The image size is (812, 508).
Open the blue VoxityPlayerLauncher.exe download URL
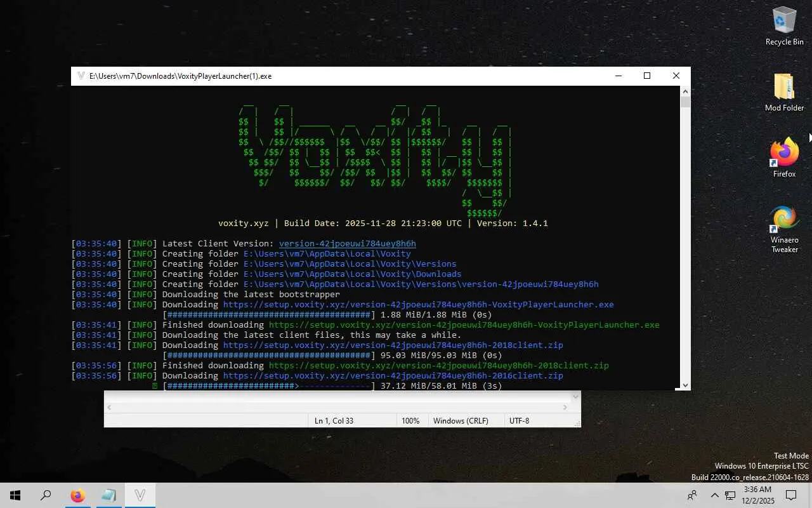(x=419, y=305)
